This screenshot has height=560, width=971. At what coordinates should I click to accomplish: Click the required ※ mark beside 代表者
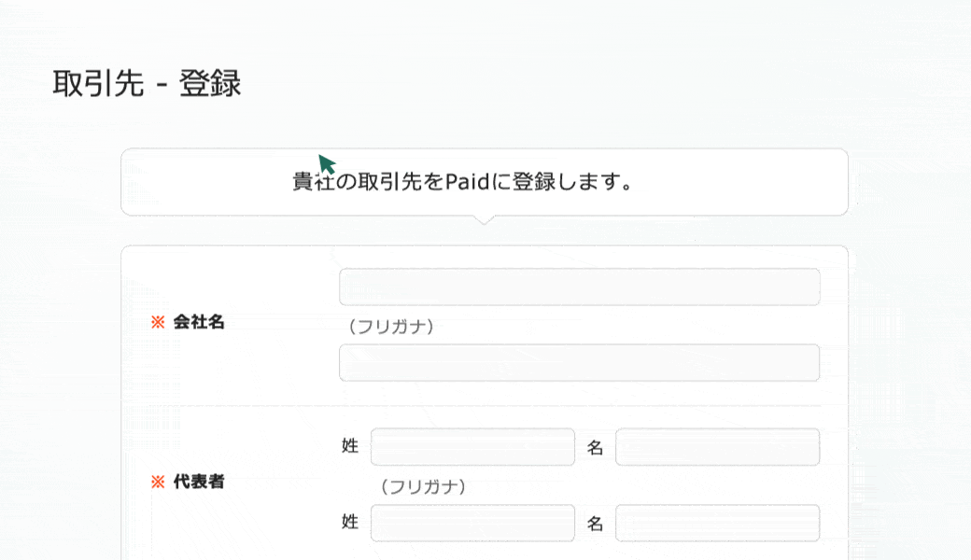pos(158,483)
